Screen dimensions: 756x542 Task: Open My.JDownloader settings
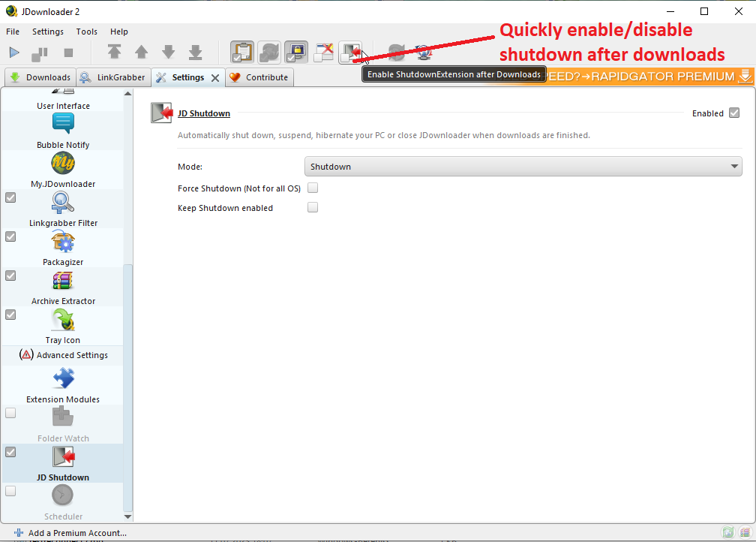(x=63, y=170)
